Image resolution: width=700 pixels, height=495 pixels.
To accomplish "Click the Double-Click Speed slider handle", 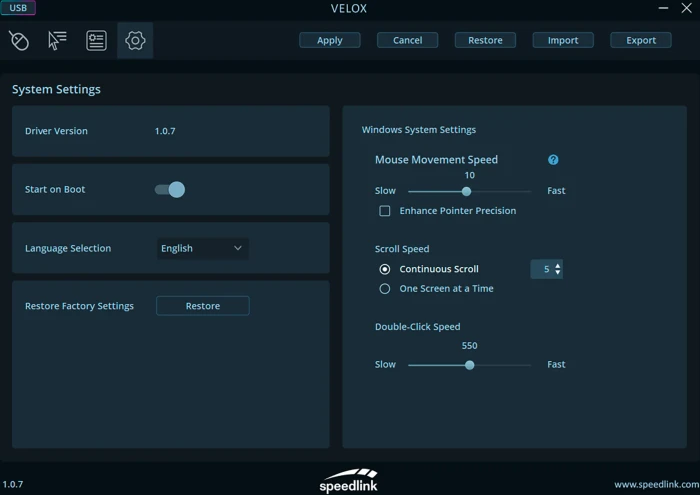I will pyautogui.click(x=469, y=365).
